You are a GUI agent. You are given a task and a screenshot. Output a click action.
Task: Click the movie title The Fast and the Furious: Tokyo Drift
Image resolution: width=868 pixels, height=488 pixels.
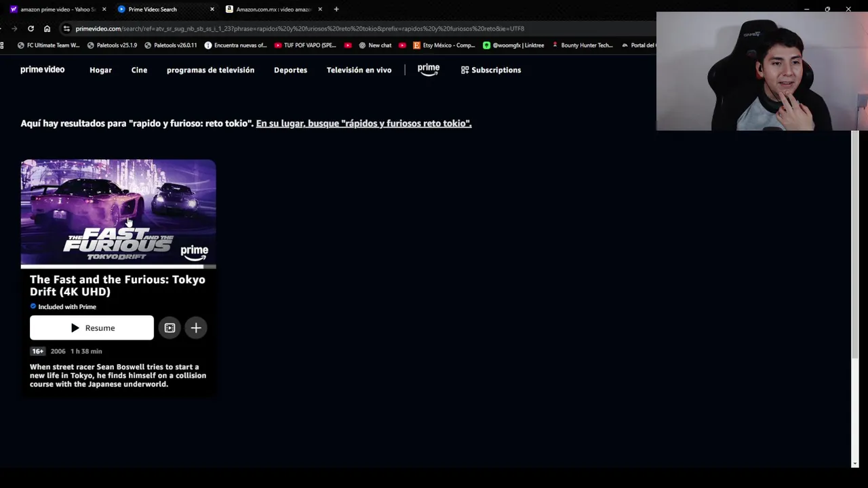(117, 285)
